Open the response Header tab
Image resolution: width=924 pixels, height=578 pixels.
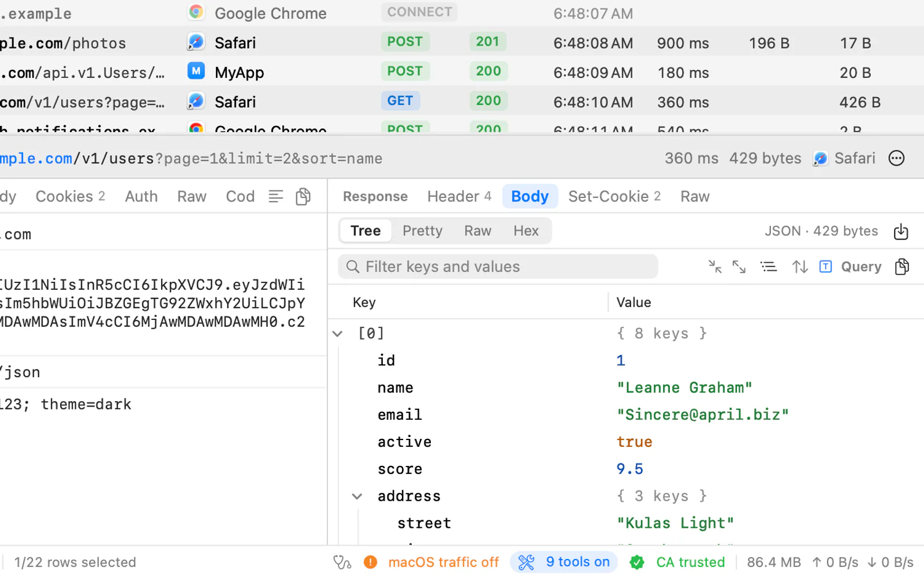(x=459, y=196)
